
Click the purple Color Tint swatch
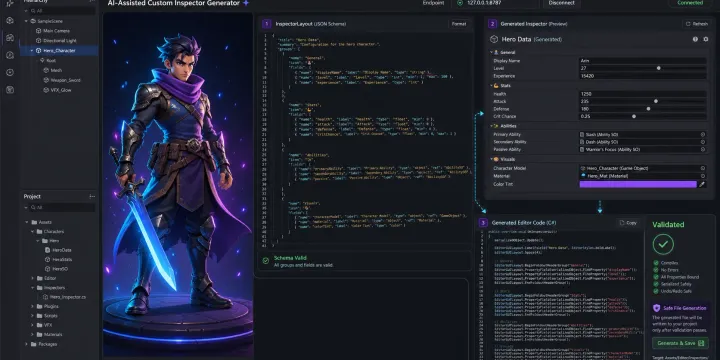coord(638,184)
